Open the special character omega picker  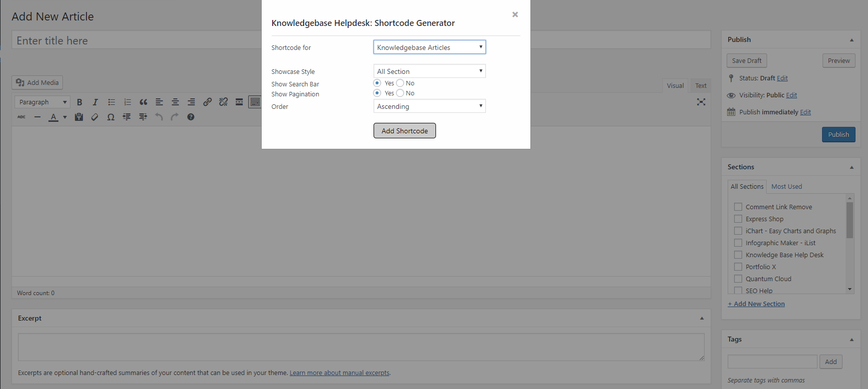[x=111, y=117]
